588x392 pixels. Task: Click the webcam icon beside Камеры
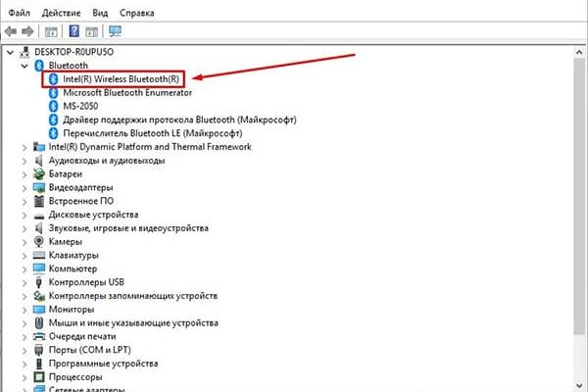tap(39, 242)
